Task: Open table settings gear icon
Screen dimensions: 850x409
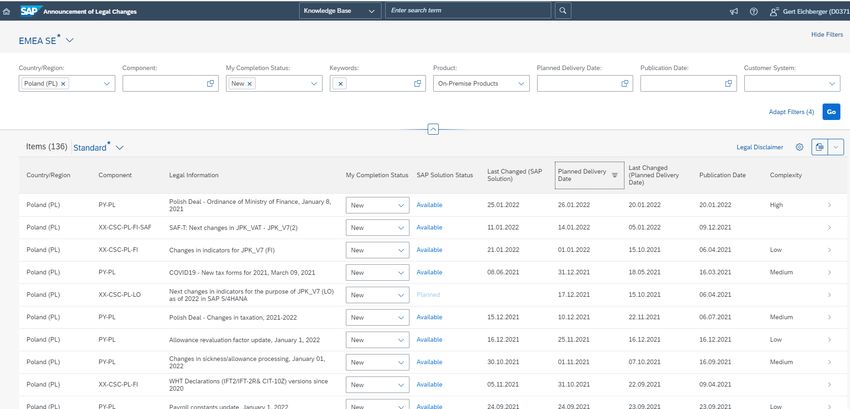Action: [799, 147]
